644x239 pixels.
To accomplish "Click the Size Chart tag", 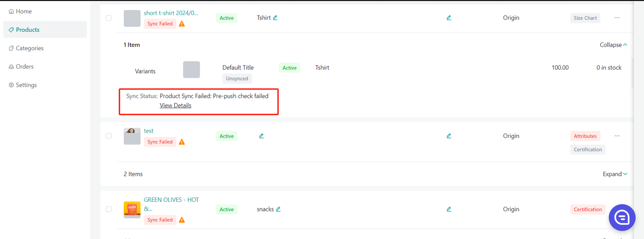I will point(585,18).
